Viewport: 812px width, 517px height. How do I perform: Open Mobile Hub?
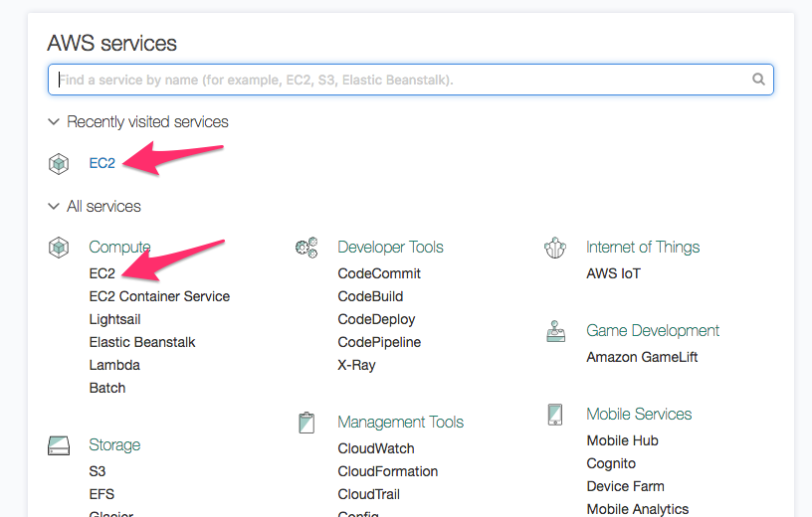[x=622, y=440]
